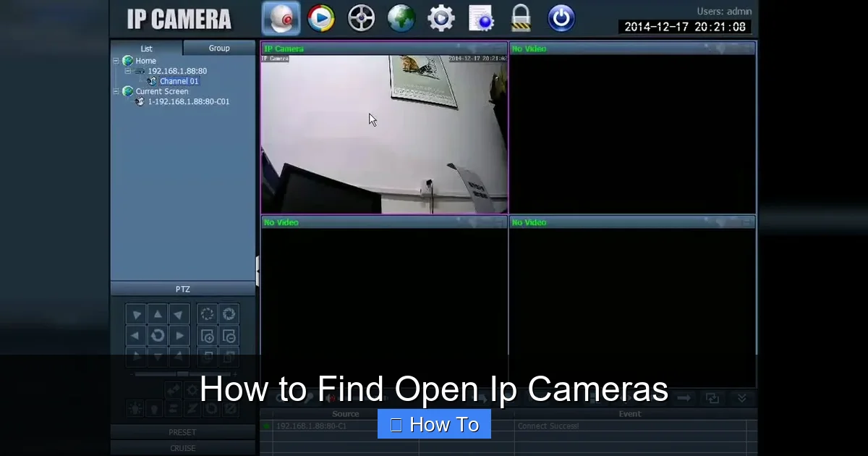
Task: Click the joystick wheel toolbar icon
Action: point(361,18)
